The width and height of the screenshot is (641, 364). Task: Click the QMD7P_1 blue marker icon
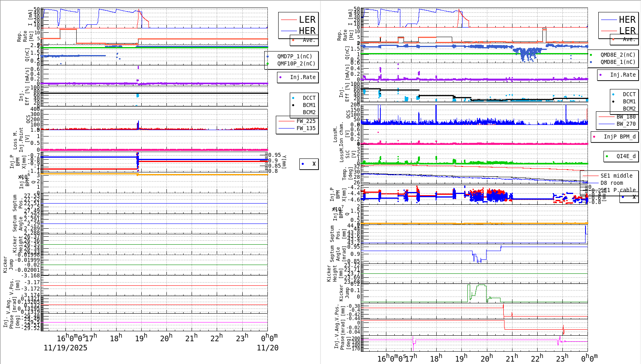(267, 57)
